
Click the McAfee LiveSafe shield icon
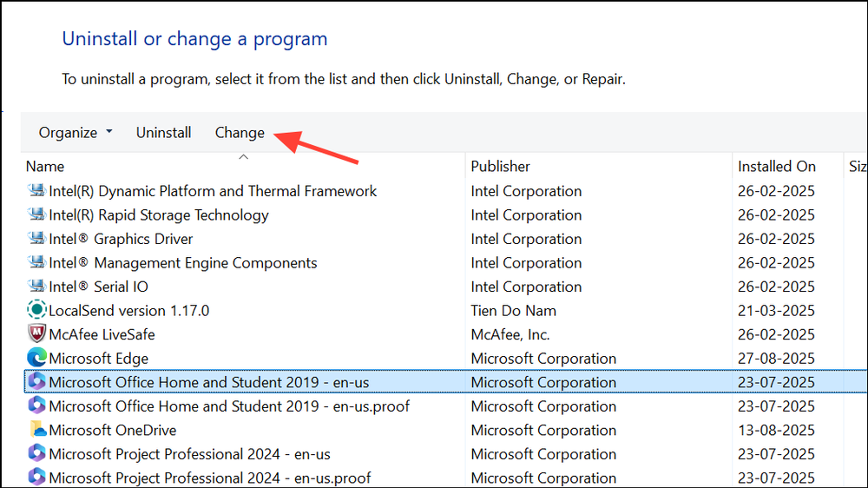coord(36,333)
